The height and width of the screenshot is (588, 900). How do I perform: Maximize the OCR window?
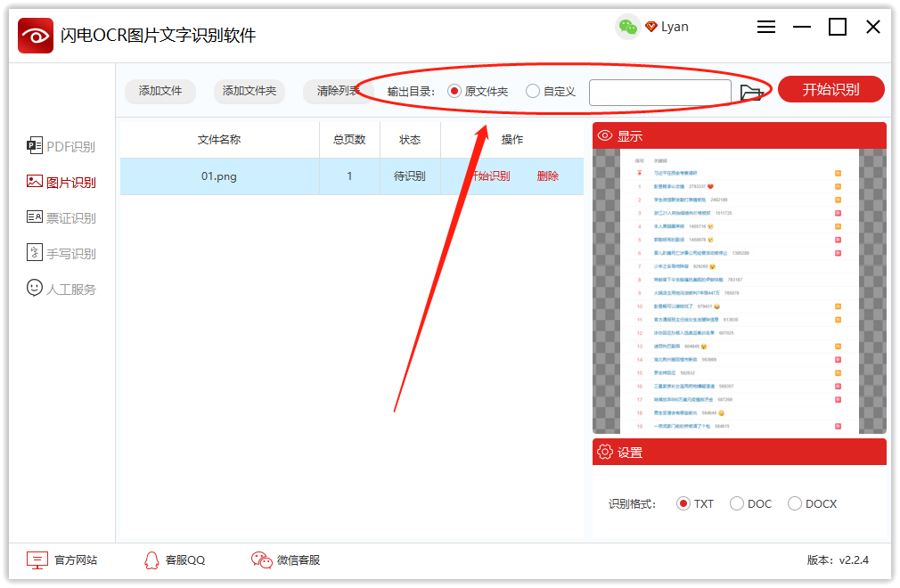pyautogui.click(x=838, y=27)
